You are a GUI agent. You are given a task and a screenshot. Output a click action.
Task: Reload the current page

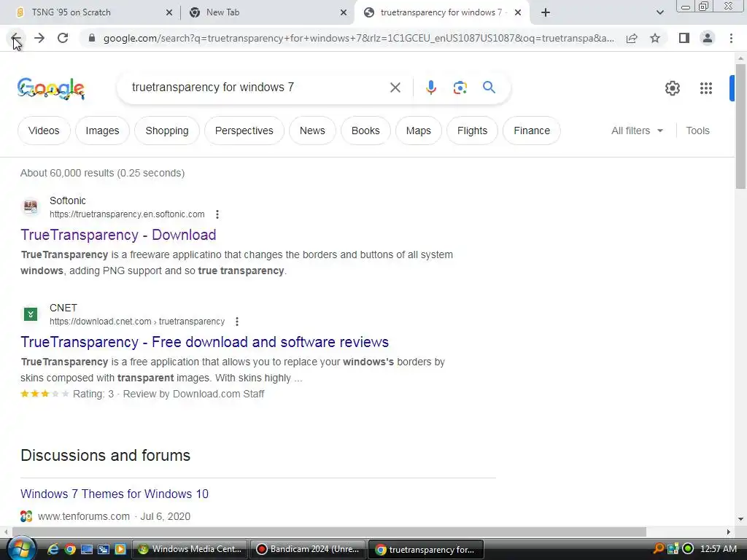(63, 38)
